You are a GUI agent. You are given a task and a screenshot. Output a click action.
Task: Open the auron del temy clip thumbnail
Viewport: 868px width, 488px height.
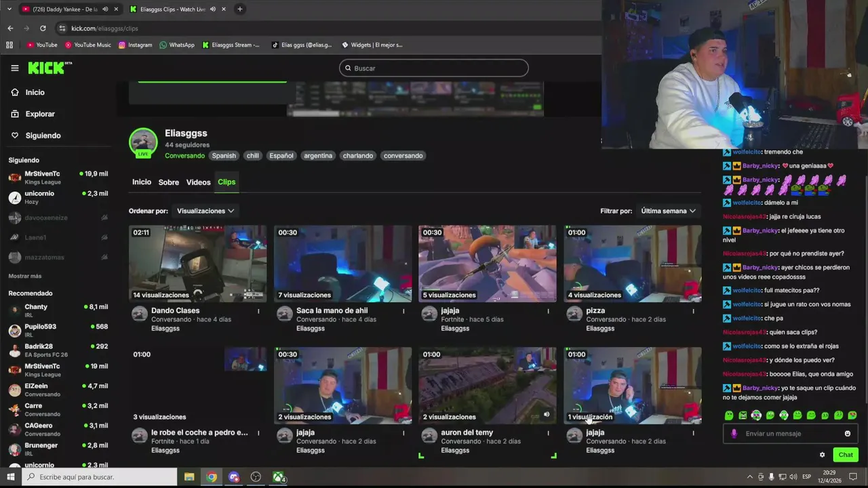click(x=488, y=386)
